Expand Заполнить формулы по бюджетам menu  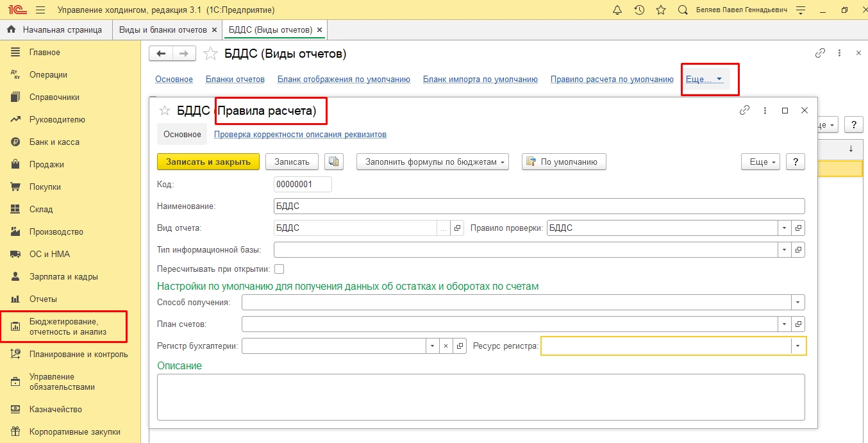tap(433, 162)
